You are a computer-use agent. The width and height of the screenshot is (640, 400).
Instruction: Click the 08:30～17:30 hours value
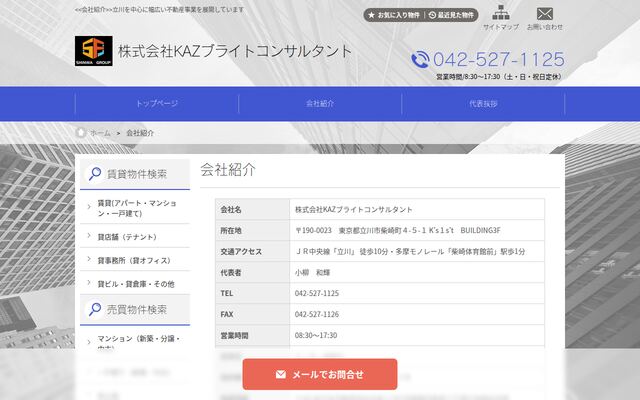316,336
